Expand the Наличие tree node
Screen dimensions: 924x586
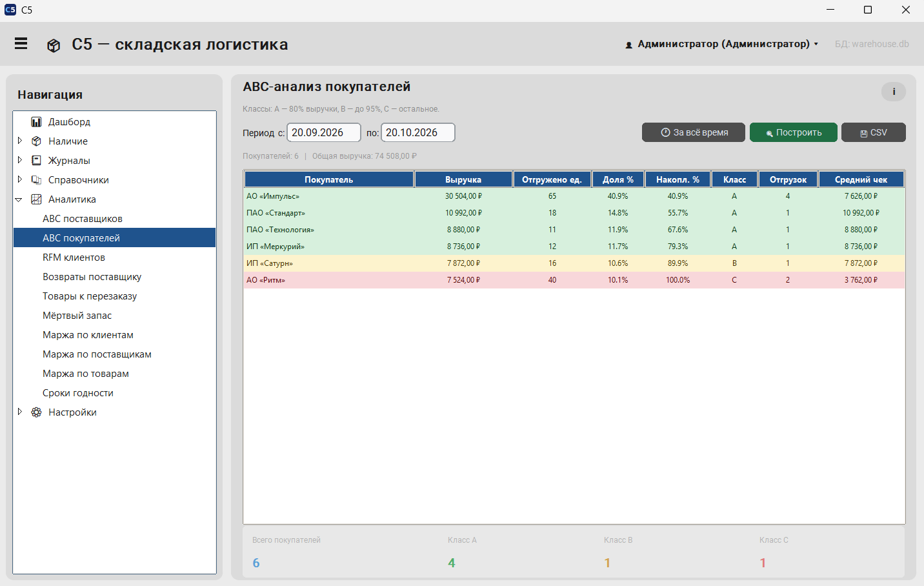(19, 141)
